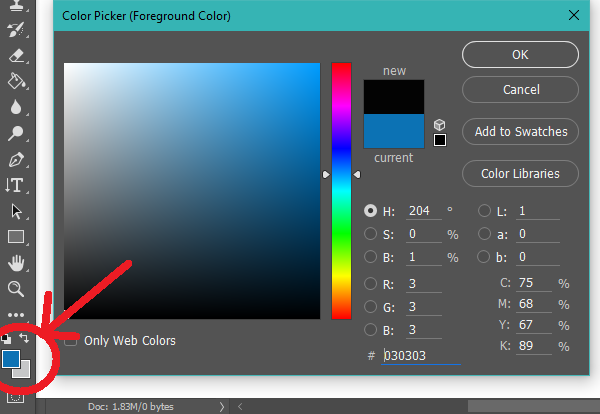Click the M magenta field showing 68
The height and width of the screenshot is (414, 600).
tap(534, 304)
